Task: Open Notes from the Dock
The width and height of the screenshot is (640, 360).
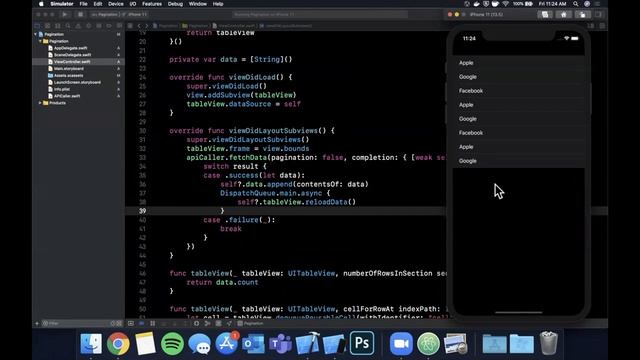Action: 145,343
